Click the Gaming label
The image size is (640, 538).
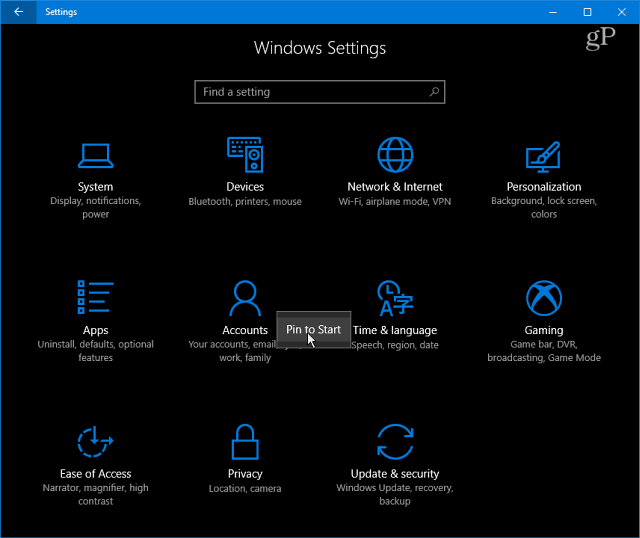(x=544, y=330)
